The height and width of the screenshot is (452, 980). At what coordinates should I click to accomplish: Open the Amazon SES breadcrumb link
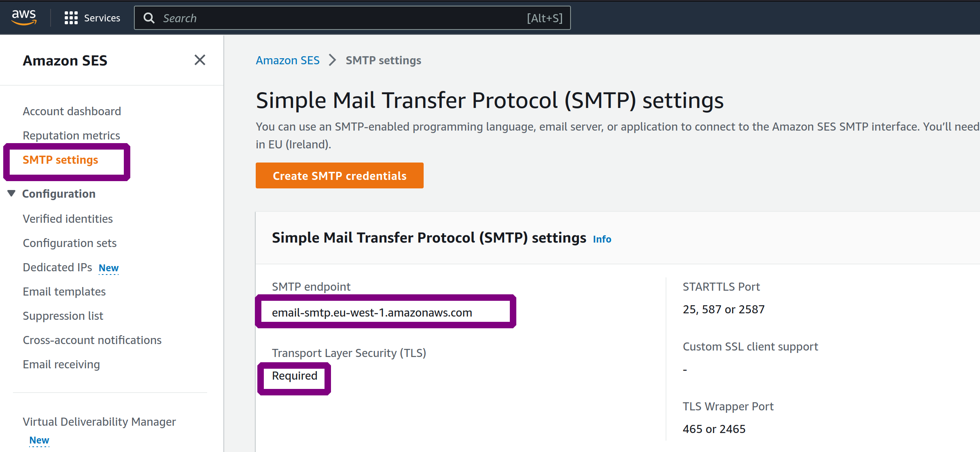(x=288, y=60)
